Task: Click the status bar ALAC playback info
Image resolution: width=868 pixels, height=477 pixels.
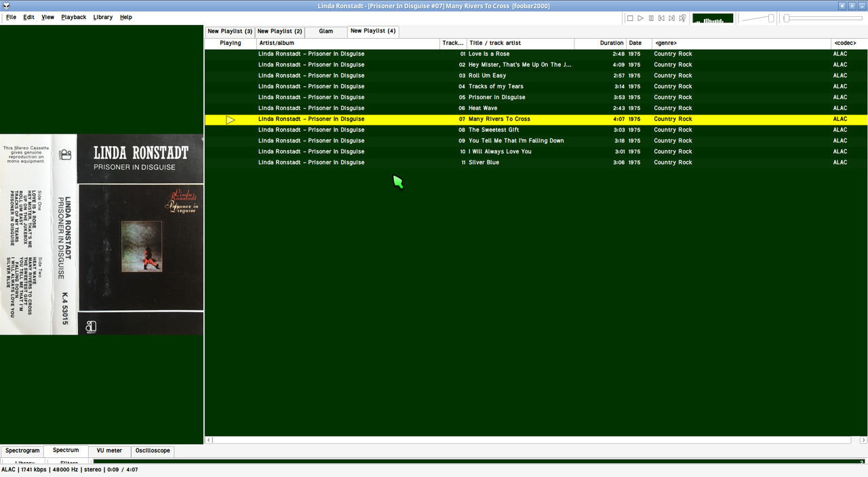Action: (69, 470)
